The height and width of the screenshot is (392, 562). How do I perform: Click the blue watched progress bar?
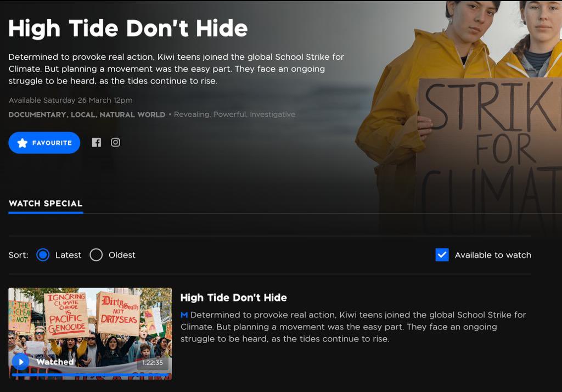91,375
